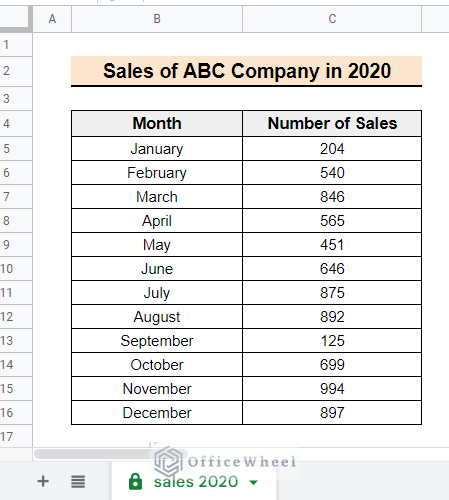The width and height of the screenshot is (449, 500).
Task: Select the cell containing 994
Action: [332, 389]
